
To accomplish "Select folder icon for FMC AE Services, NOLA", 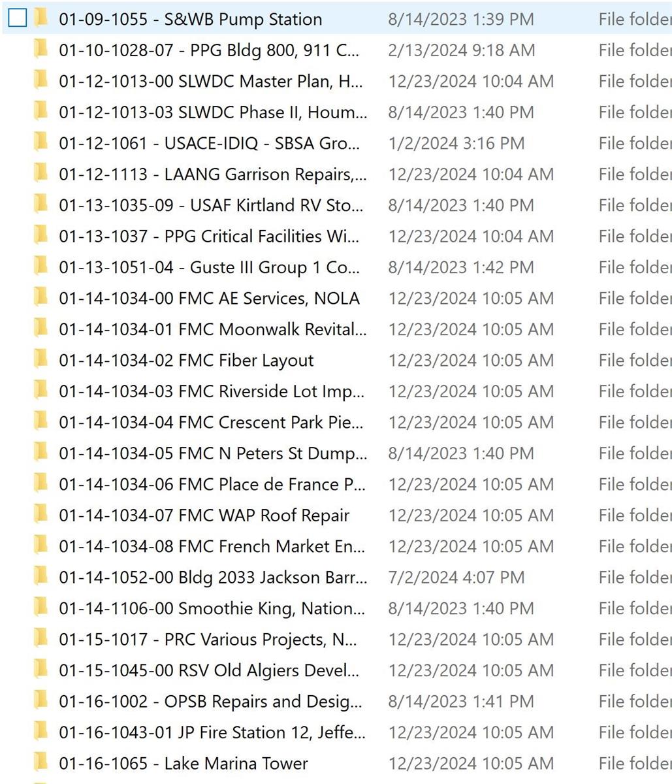I will [x=41, y=298].
